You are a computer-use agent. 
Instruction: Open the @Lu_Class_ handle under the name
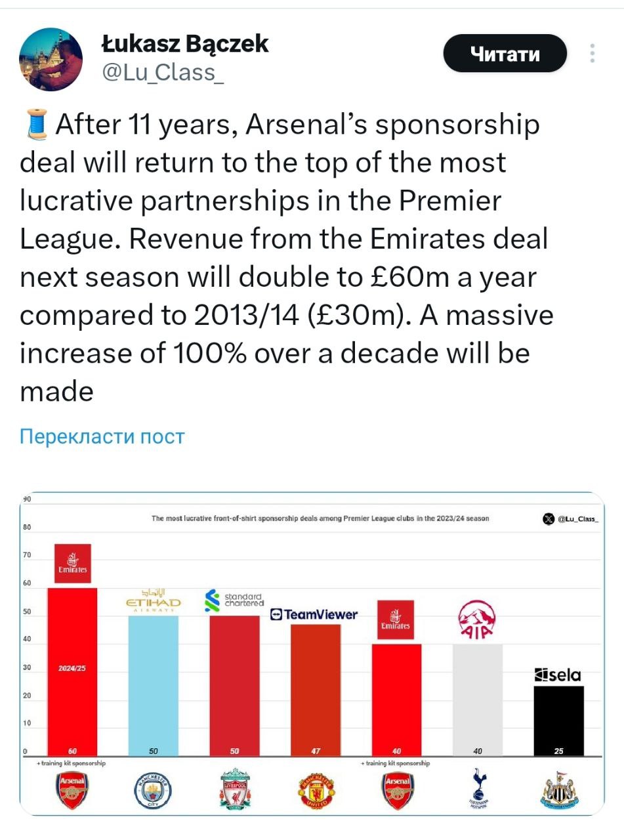click(x=163, y=72)
